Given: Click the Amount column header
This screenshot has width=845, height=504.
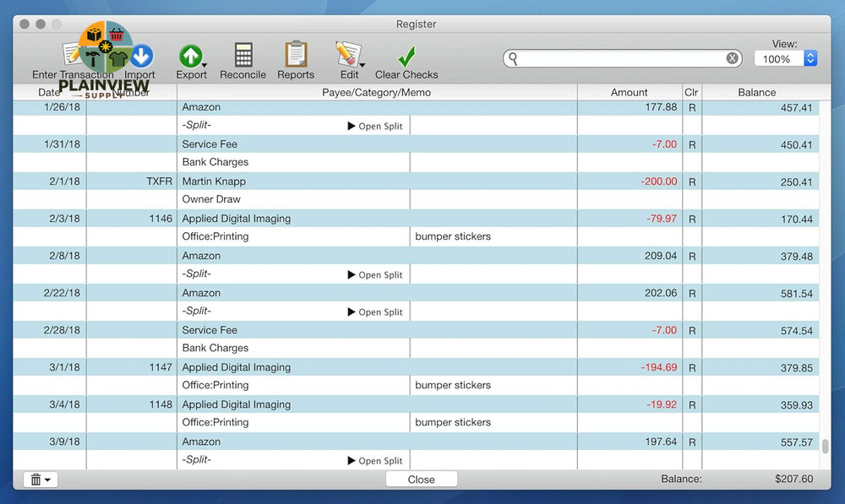Looking at the screenshot, I should tap(629, 92).
